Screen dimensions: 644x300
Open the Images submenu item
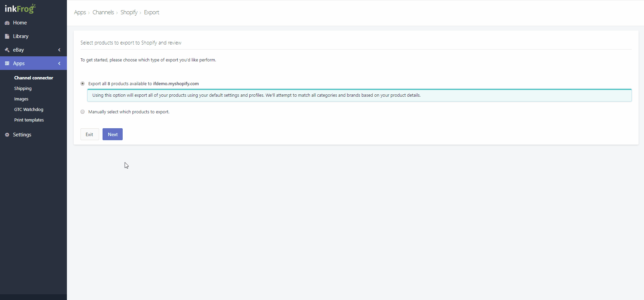pyautogui.click(x=21, y=99)
